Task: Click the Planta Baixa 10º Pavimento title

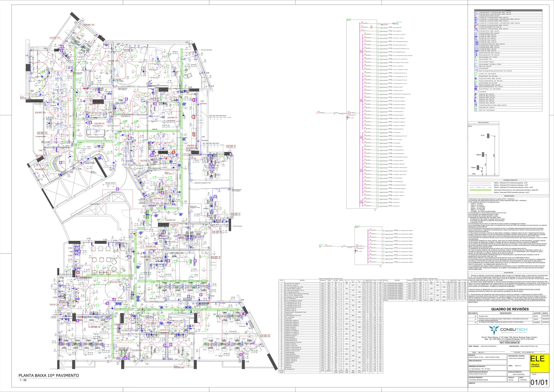Action: (x=49, y=376)
